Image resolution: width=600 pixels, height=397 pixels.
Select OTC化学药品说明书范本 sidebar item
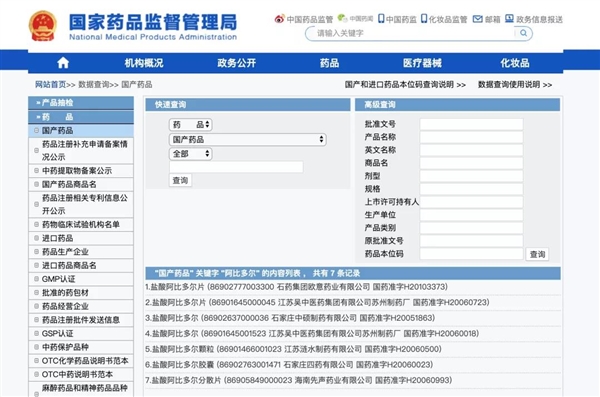81,361
